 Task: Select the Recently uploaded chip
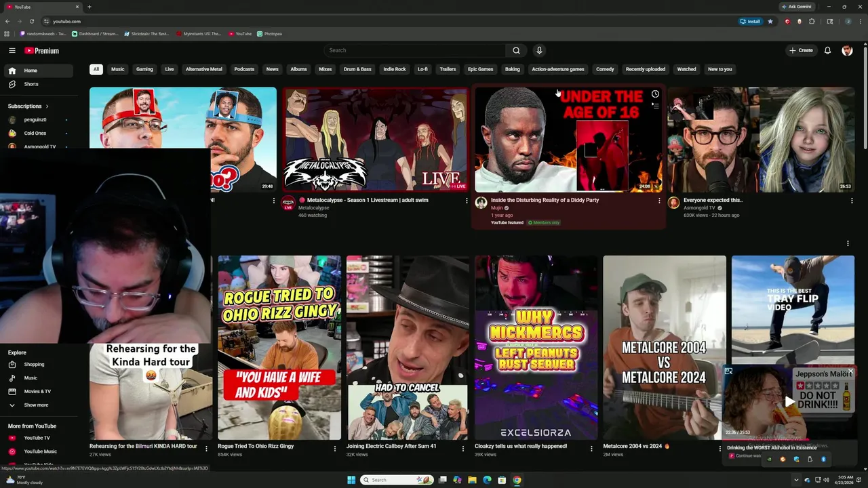pyautogui.click(x=646, y=69)
